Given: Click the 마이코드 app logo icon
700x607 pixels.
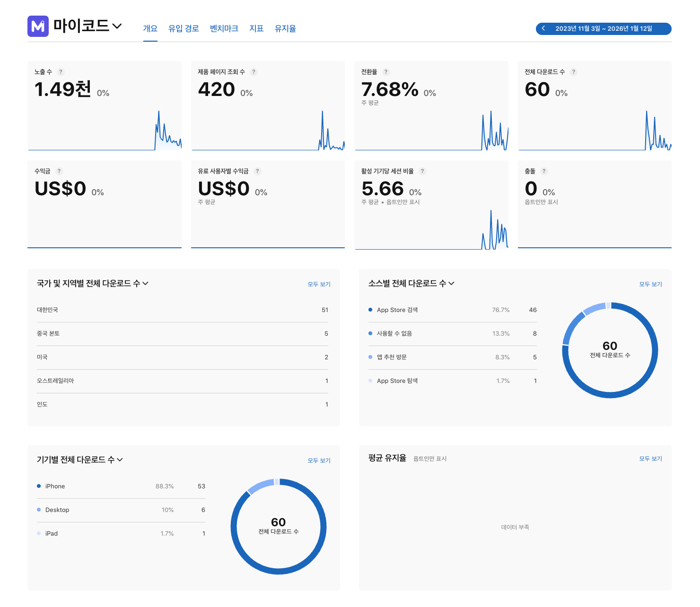Looking at the screenshot, I should click(x=38, y=26).
